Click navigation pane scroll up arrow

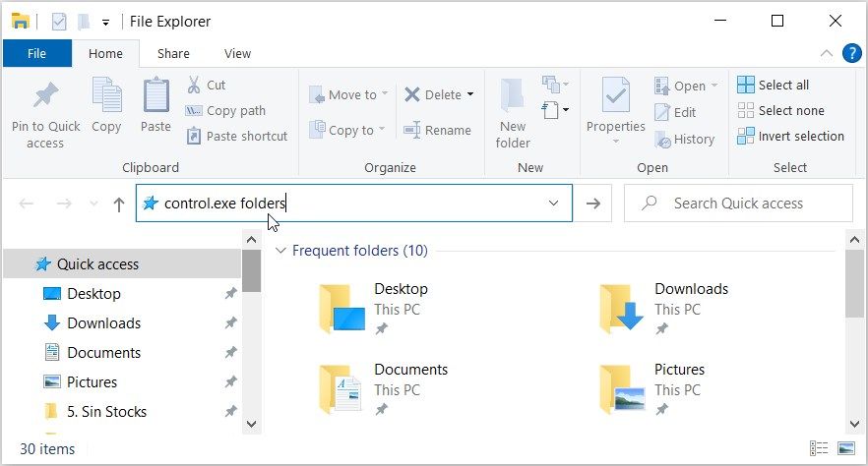(251, 239)
